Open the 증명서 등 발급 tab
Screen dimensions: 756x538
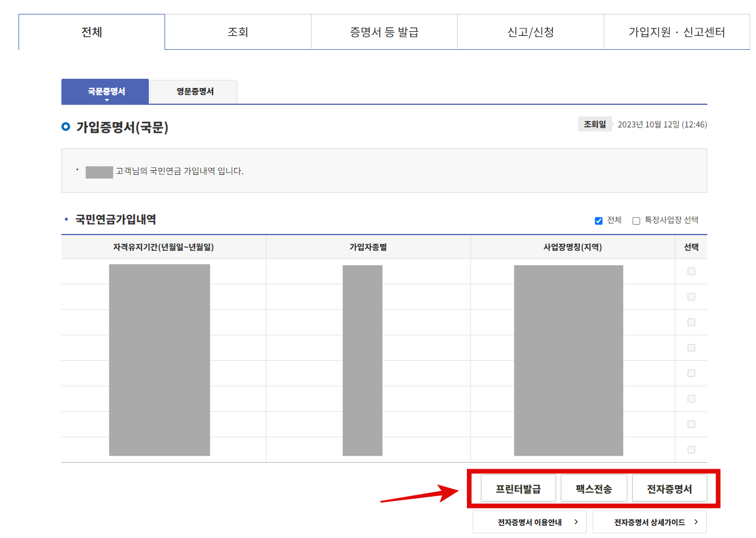click(x=384, y=32)
